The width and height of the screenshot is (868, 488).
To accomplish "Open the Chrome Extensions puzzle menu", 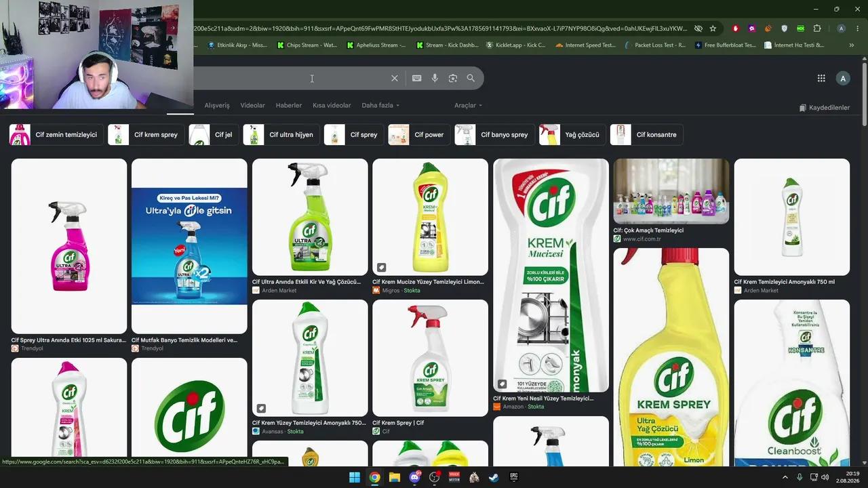I will [x=816, y=28].
